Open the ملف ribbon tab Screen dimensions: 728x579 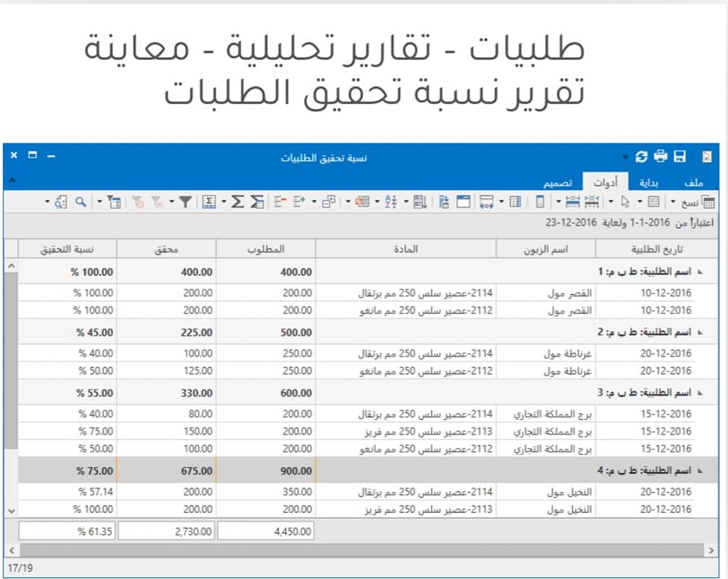pos(693,183)
